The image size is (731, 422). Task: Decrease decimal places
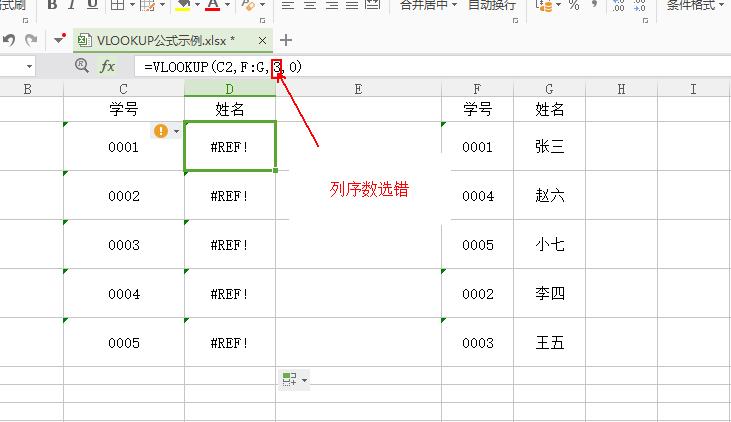point(640,5)
